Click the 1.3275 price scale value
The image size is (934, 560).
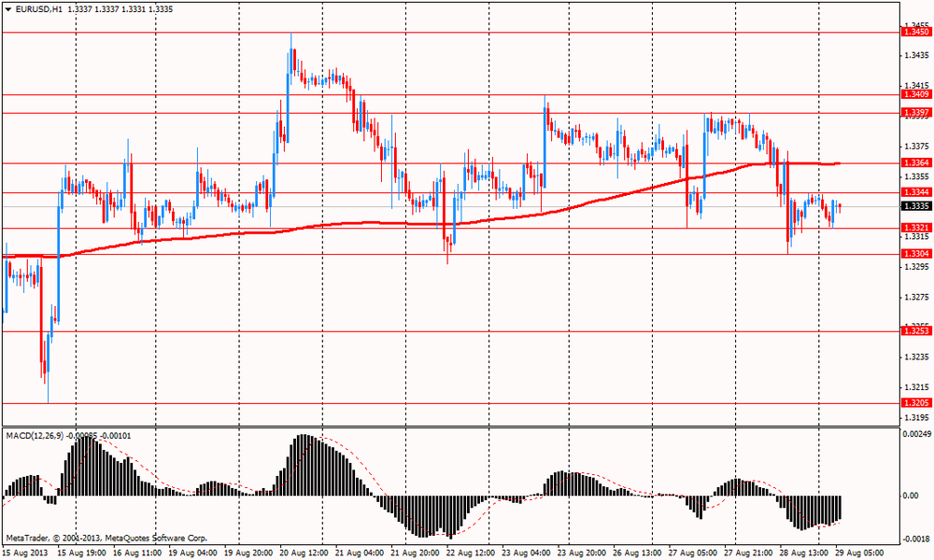pos(917,297)
